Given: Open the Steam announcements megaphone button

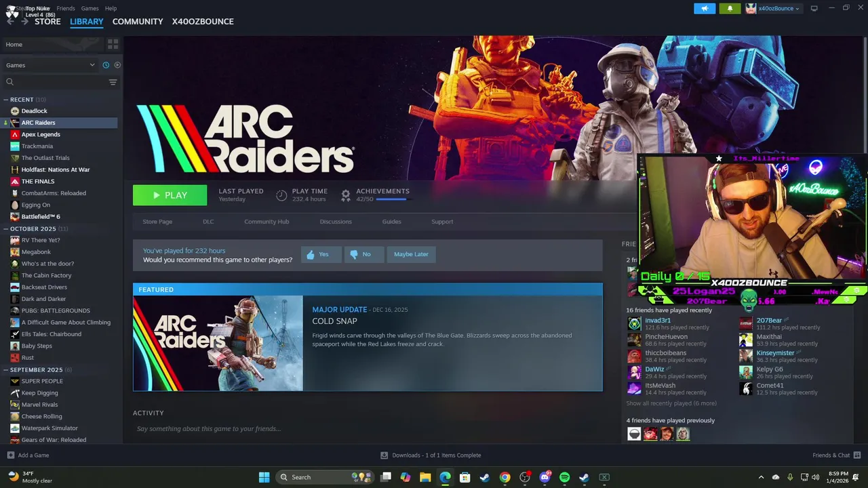Looking at the screenshot, I should 705,8.
